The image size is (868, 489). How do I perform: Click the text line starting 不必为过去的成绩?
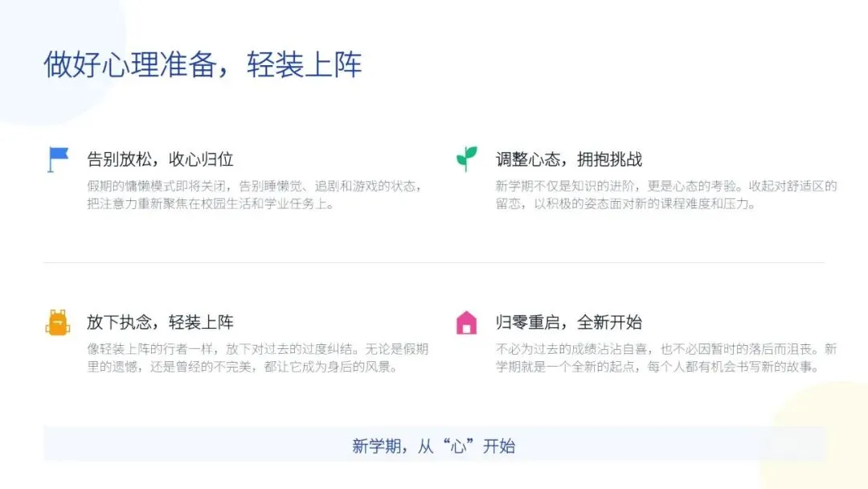[x=666, y=349]
